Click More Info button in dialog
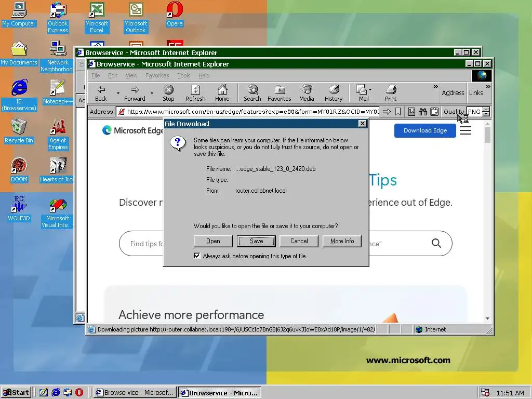Image resolution: width=532 pixels, height=399 pixels. coord(342,241)
